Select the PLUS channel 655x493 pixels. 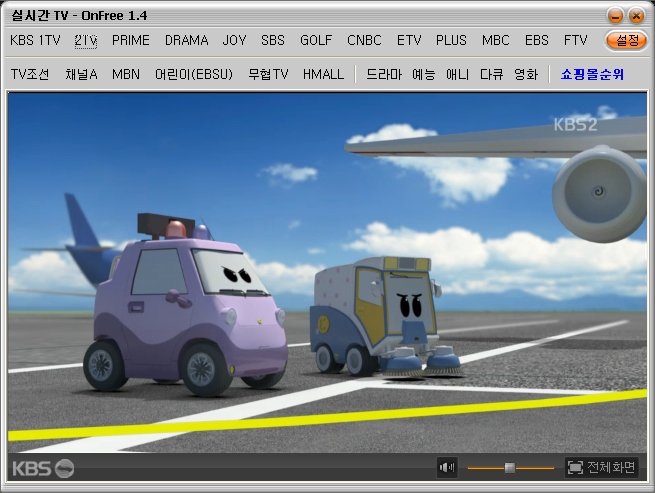[x=451, y=41]
